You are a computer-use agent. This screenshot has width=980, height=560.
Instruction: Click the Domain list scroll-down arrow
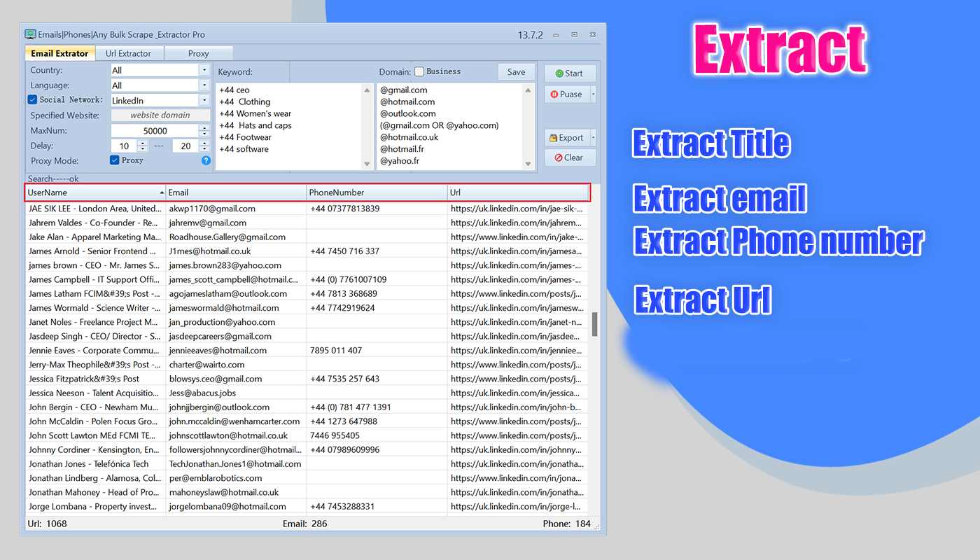click(x=528, y=164)
